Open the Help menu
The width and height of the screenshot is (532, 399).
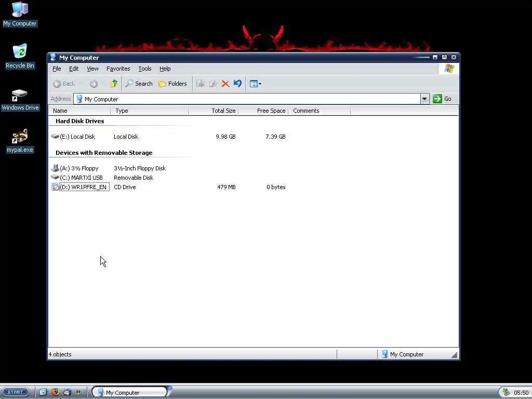click(165, 69)
